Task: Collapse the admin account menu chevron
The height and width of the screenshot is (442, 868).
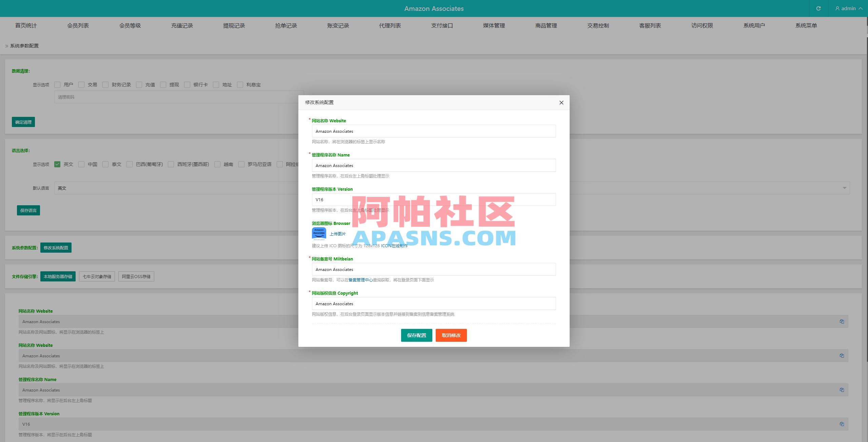Action: 860,8
